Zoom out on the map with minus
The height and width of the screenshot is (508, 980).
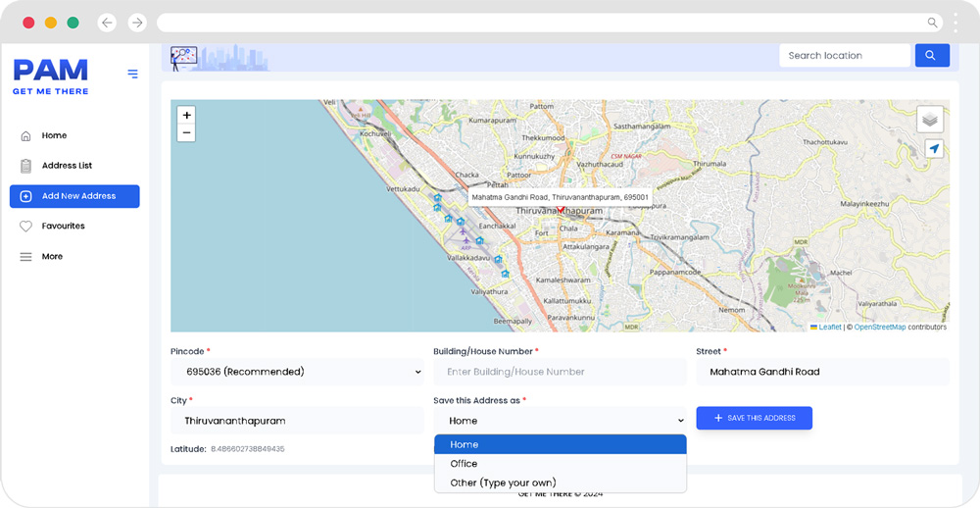point(186,132)
